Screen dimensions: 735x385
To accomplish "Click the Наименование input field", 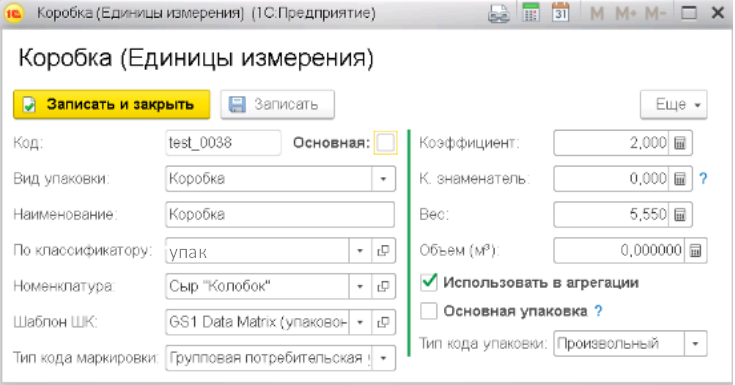I will coord(280,215).
